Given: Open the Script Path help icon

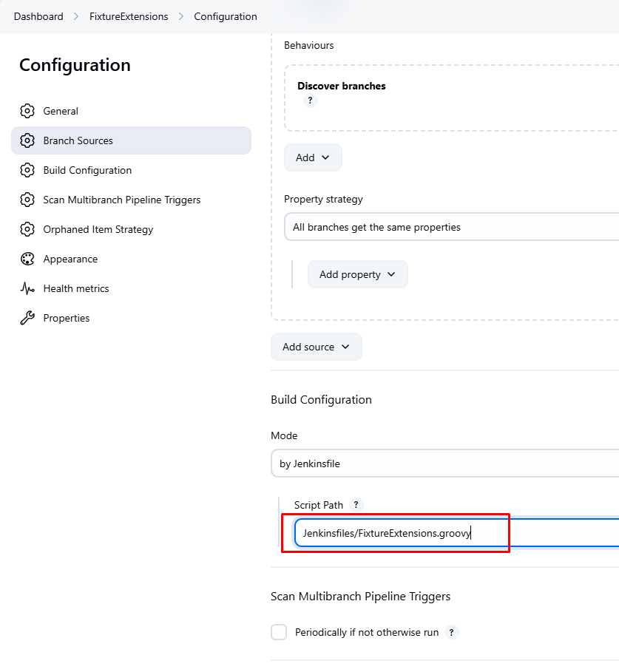Looking at the screenshot, I should point(356,505).
